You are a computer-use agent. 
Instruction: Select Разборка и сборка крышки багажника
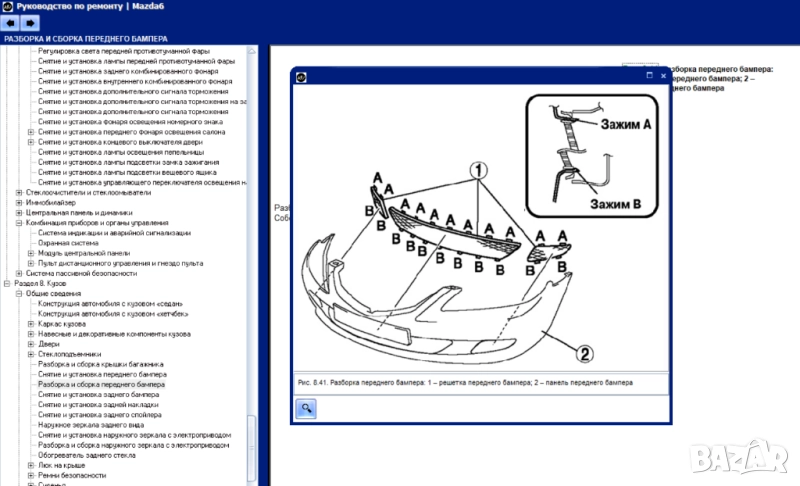(100, 364)
